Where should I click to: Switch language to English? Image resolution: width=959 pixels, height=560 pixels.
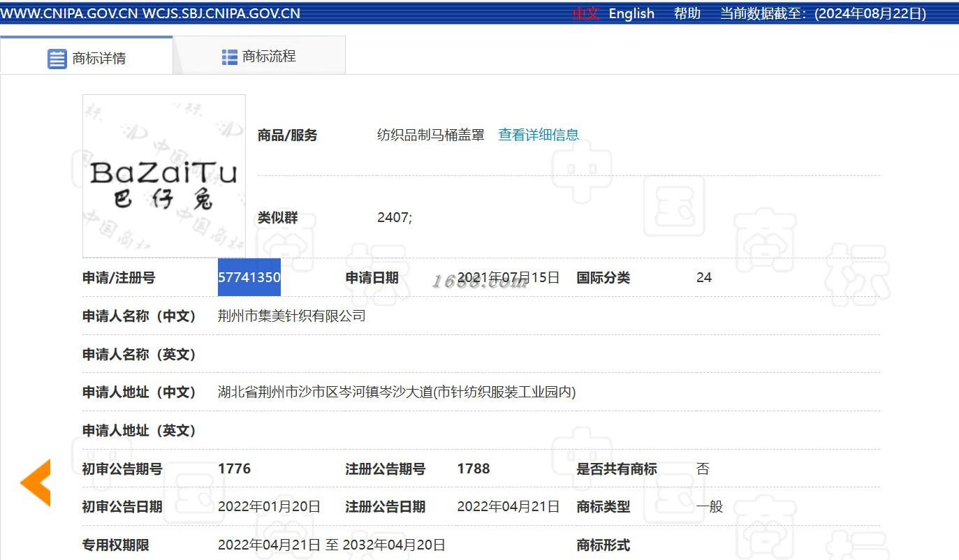tap(631, 13)
